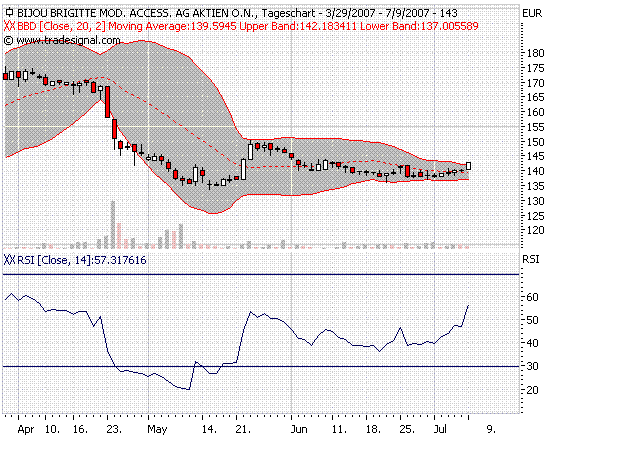
Task: Click the RSI axis value 40
Action: tap(532, 343)
